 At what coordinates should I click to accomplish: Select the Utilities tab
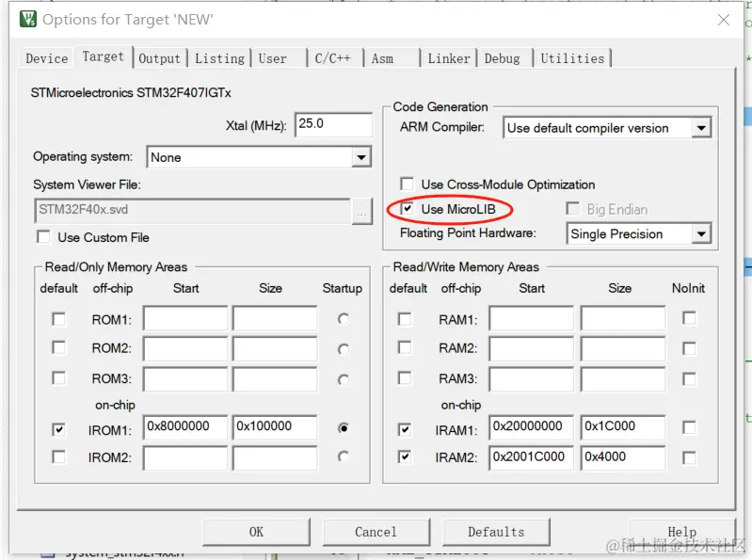[x=572, y=58]
